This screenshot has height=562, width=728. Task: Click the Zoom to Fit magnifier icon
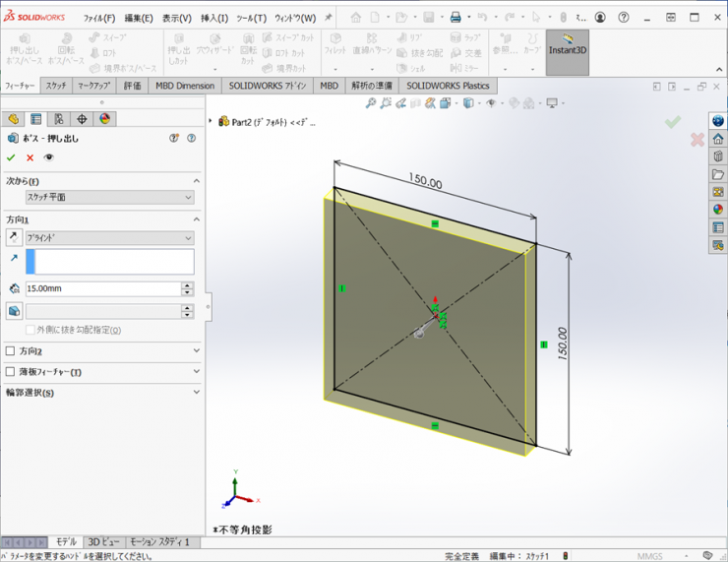coord(372,103)
